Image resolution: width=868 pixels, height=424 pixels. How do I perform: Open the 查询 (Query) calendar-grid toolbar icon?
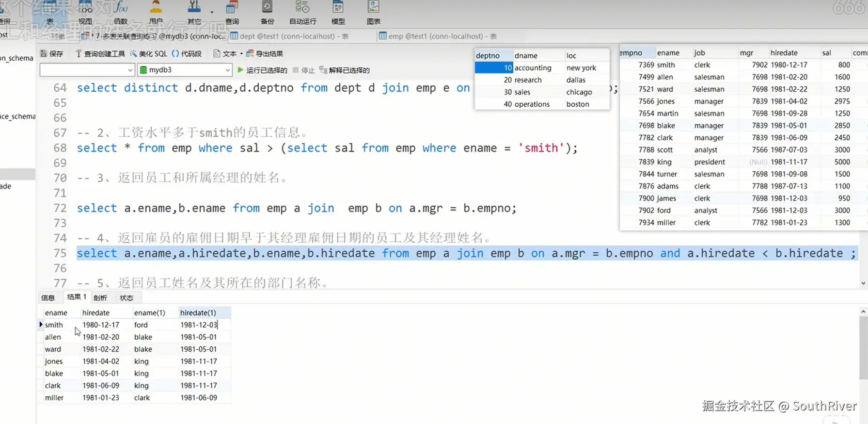(232, 13)
